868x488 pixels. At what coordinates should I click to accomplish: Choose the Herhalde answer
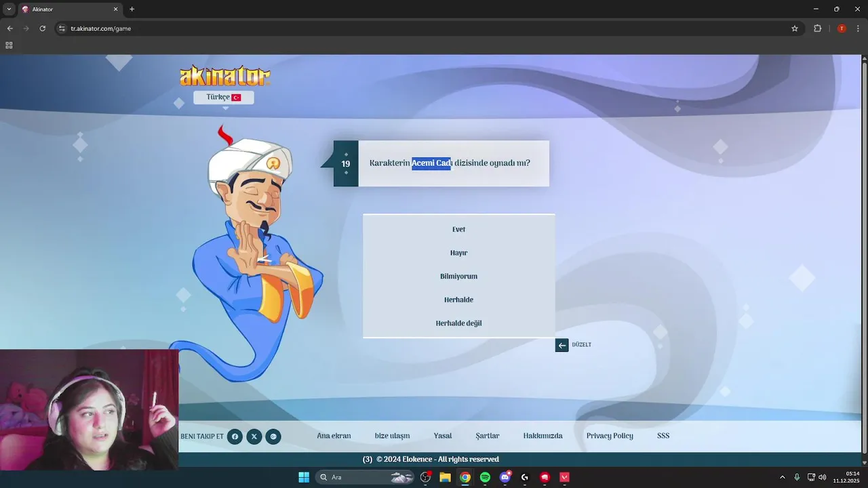click(459, 300)
